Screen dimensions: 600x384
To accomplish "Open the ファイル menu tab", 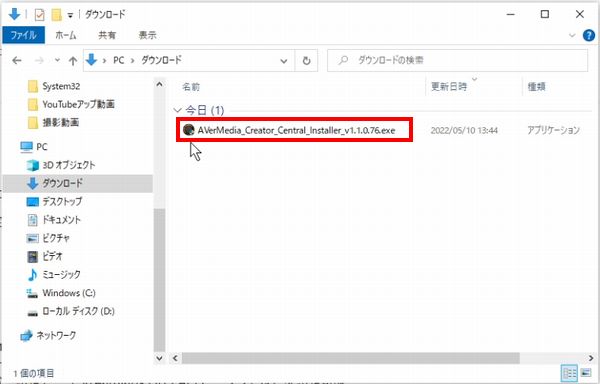I will point(23,35).
